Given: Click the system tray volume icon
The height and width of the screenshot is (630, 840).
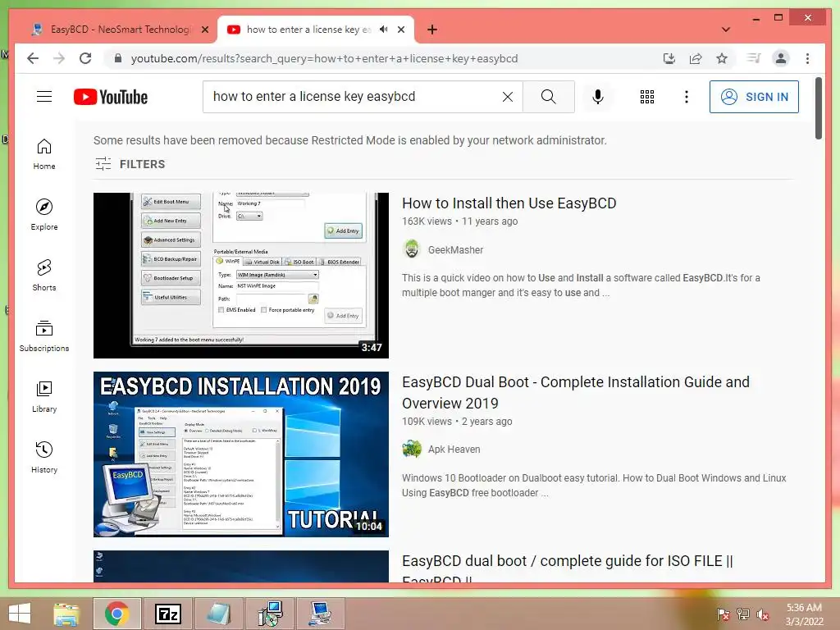Looking at the screenshot, I should (x=762, y=614).
